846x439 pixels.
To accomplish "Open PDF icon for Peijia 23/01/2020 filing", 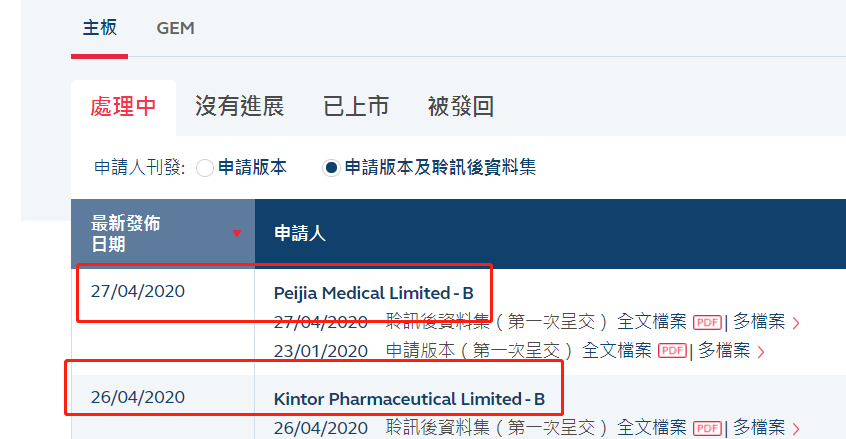I will pos(672,350).
